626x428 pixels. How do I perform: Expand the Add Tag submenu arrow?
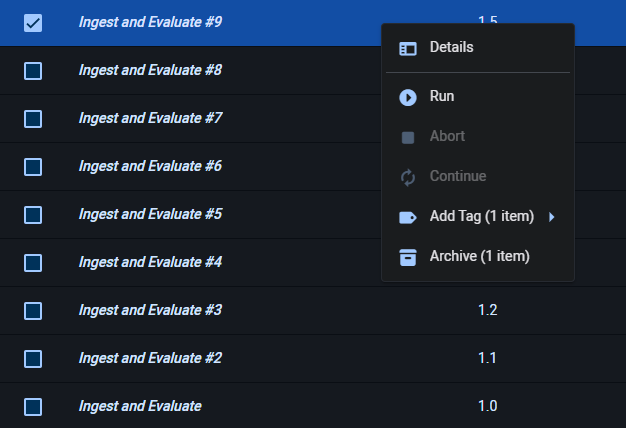point(552,217)
